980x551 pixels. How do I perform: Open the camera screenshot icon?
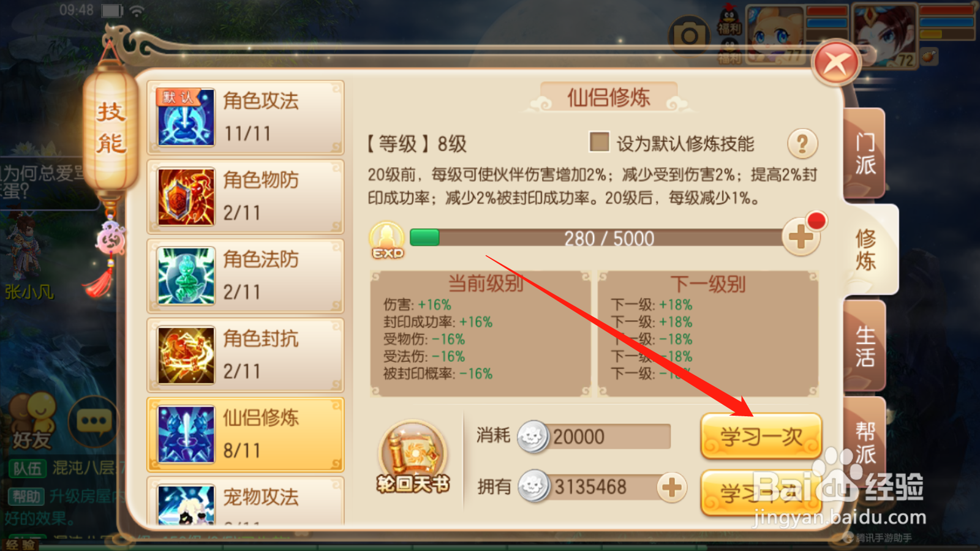pyautogui.click(x=689, y=37)
